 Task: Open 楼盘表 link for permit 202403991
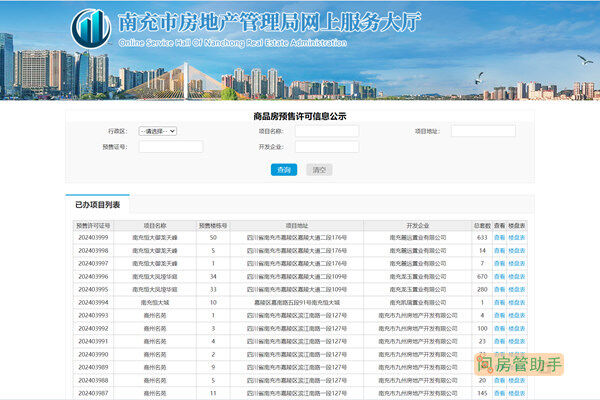[517, 341]
